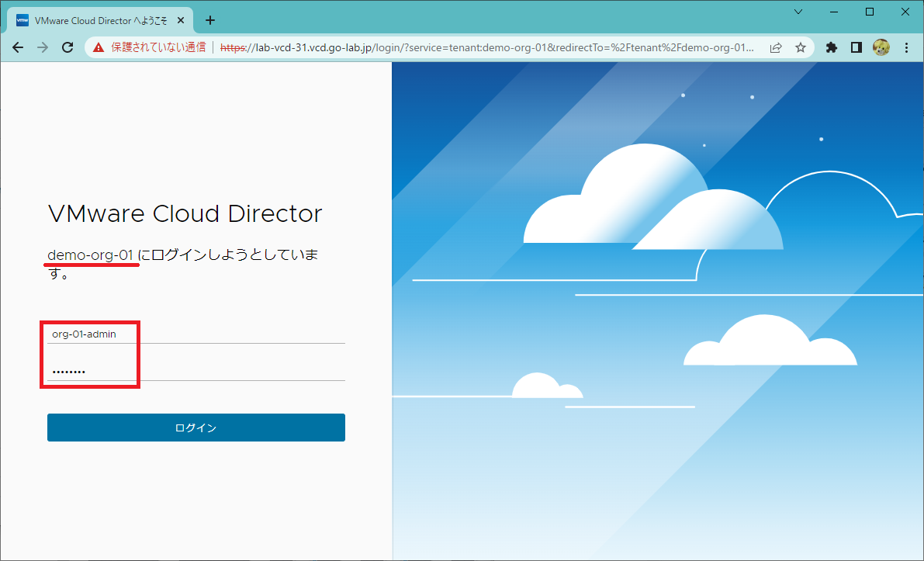Click the demo-org-01 organization name text
Screen dimensions: 924x561
tap(90, 255)
